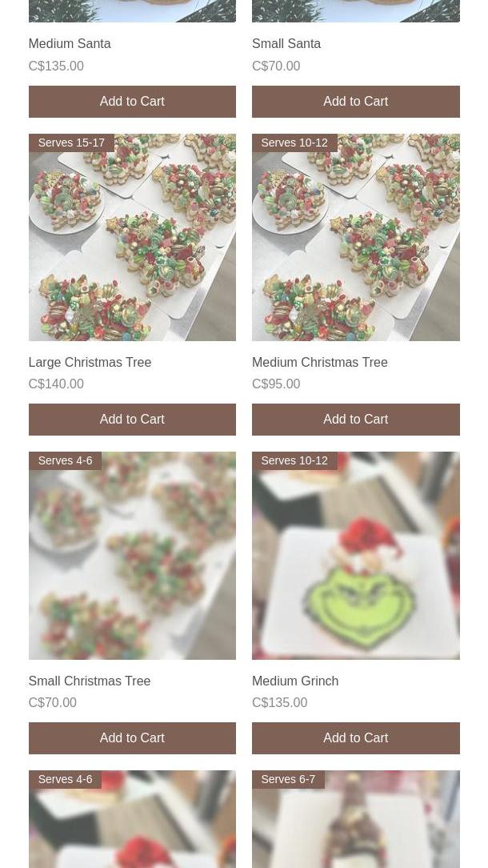Open Small Christmas Tree product image
488x868 pixels.
coord(132,556)
